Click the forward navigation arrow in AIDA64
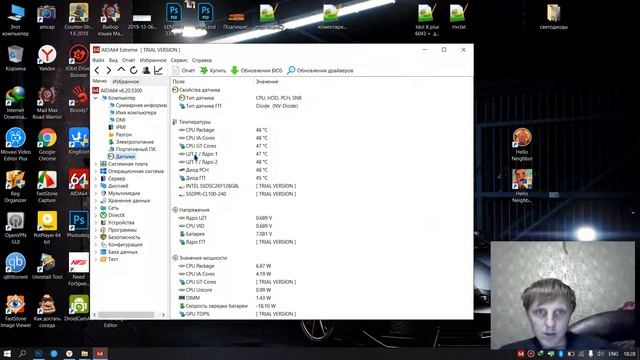 pos(109,70)
